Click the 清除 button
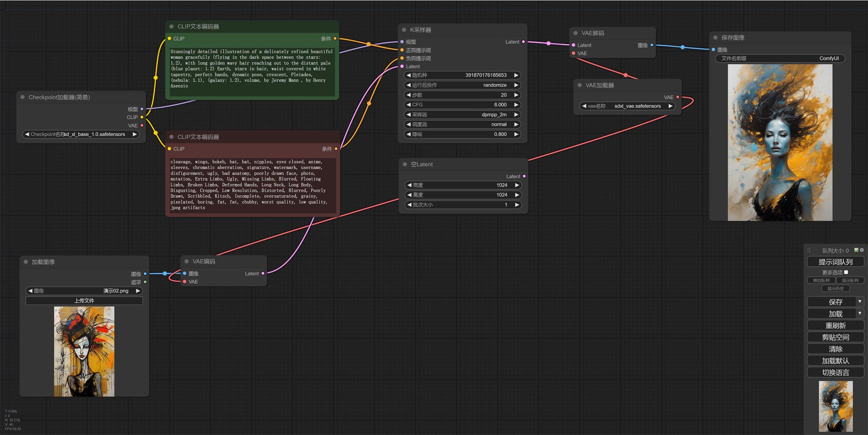The image size is (868, 435). point(835,349)
